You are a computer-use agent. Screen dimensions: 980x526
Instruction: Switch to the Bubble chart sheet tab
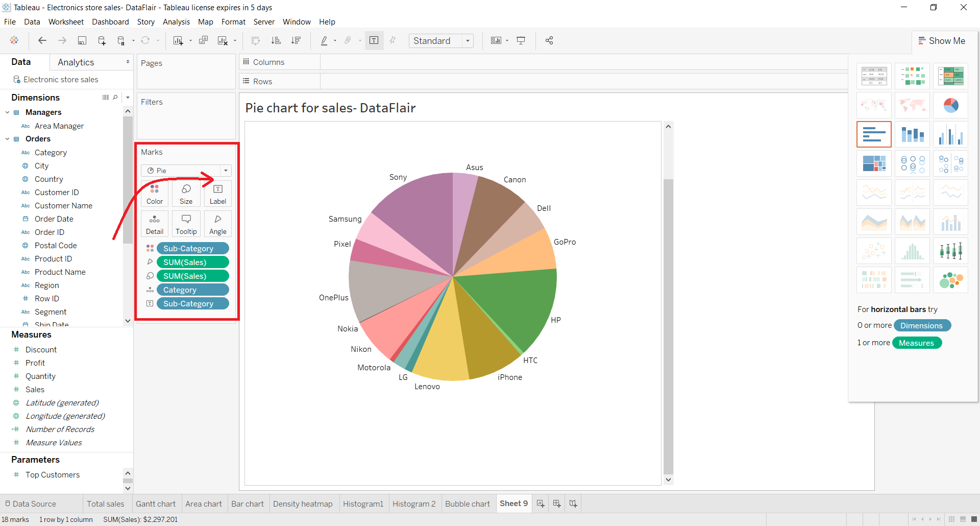click(468, 504)
